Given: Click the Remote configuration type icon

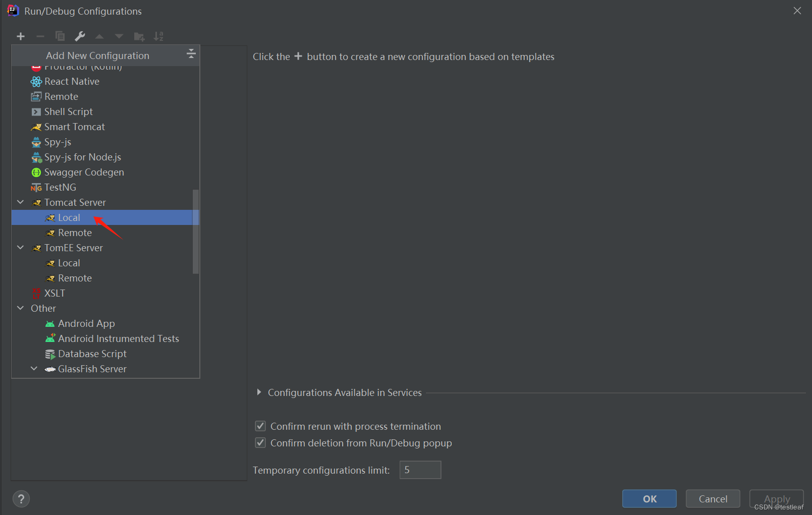Looking at the screenshot, I should tap(36, 97).
